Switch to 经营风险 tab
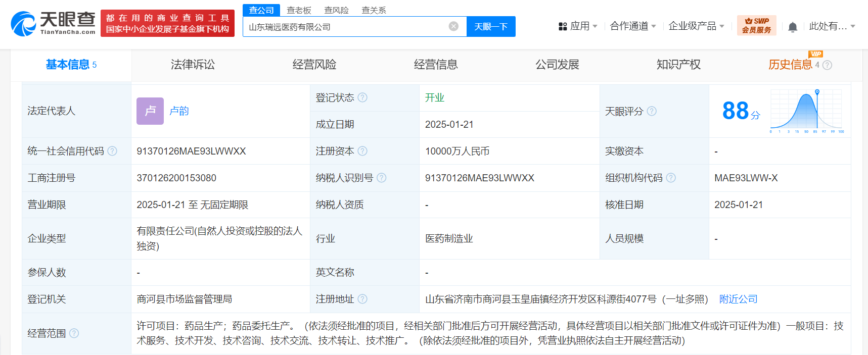This screenshot has height=355, width=868. click(x=314, y=65)
